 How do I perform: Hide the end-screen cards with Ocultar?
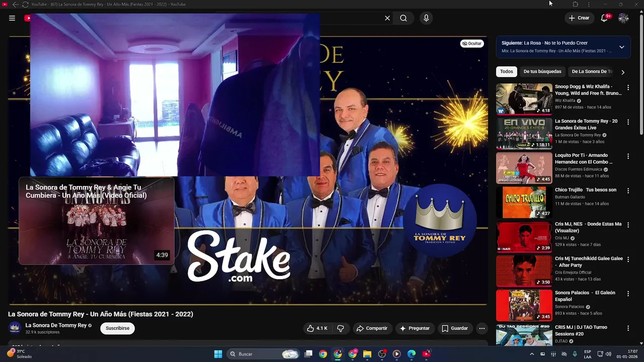(x=472, y=44)
